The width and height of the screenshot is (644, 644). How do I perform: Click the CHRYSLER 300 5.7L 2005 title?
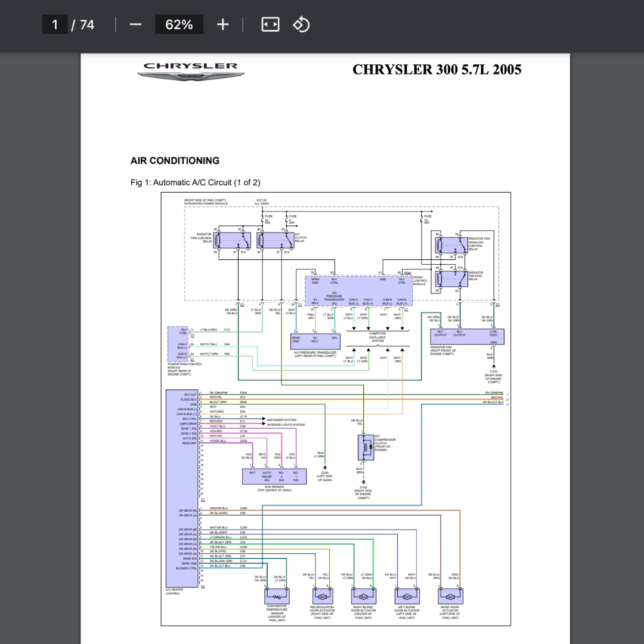(436, 70)
